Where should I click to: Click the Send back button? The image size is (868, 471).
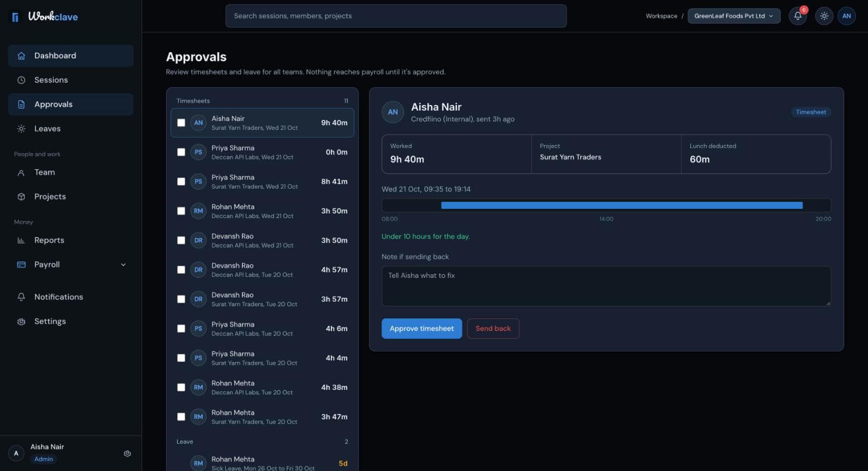point(493,328)
